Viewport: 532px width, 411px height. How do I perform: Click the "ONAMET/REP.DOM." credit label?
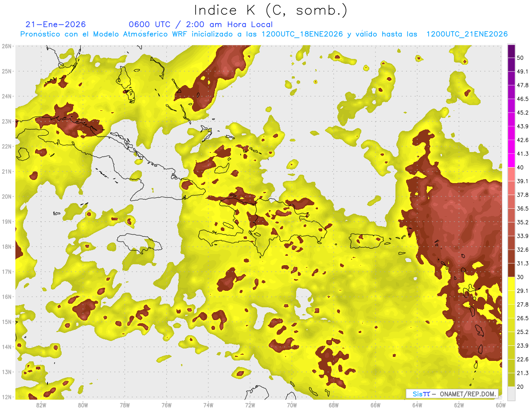coord(467,394)
